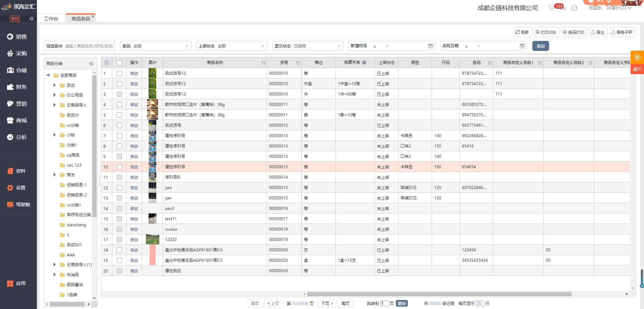Click the 换算关系 help question icon
Image resolution: width=644 pixels, height=309 pixels.
(x=364, y=62)
